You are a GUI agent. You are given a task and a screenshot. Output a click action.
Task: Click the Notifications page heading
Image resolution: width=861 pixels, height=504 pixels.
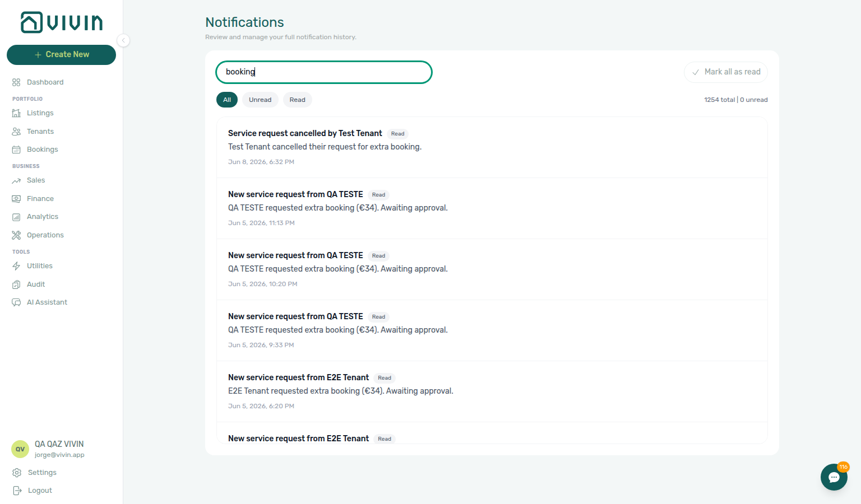(x=244, y=22)
